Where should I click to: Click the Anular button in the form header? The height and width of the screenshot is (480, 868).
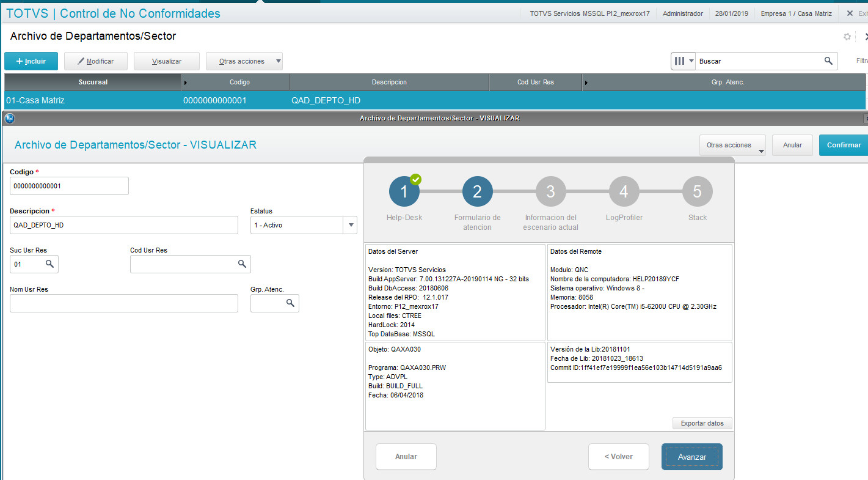click(x=792, y=146)
